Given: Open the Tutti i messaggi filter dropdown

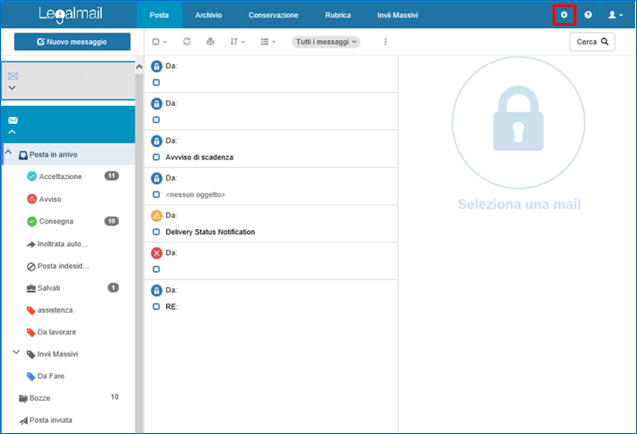Looking at the screenshot, I should tap(326, 42).
